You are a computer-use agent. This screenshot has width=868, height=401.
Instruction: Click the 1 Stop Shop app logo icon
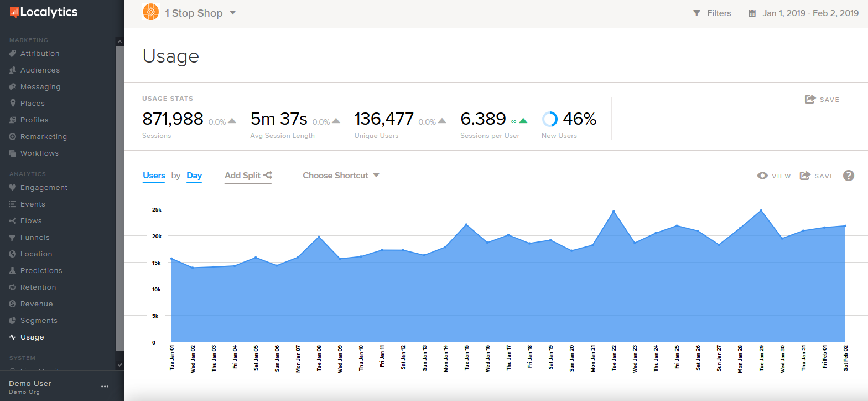click(x=150, y=12)
